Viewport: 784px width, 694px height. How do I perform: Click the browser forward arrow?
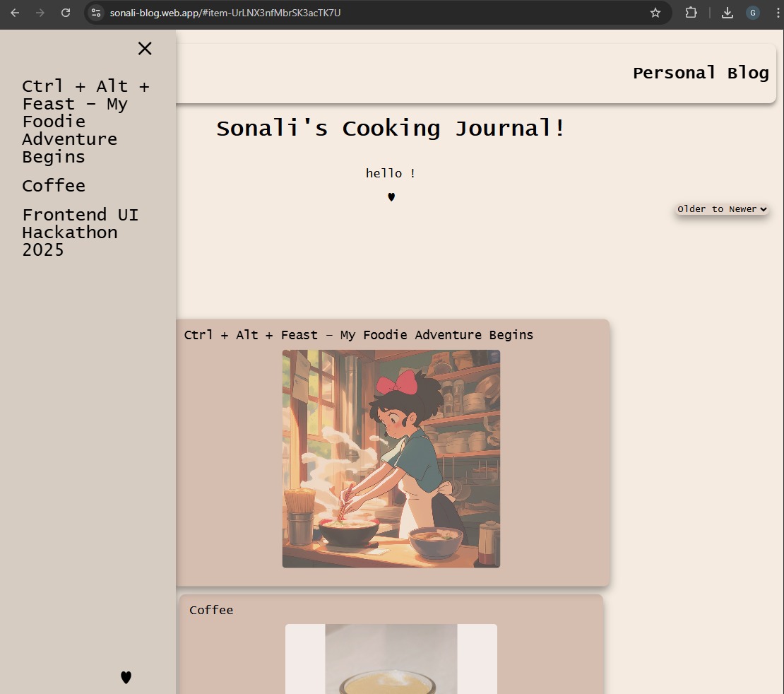click(40, 13)
